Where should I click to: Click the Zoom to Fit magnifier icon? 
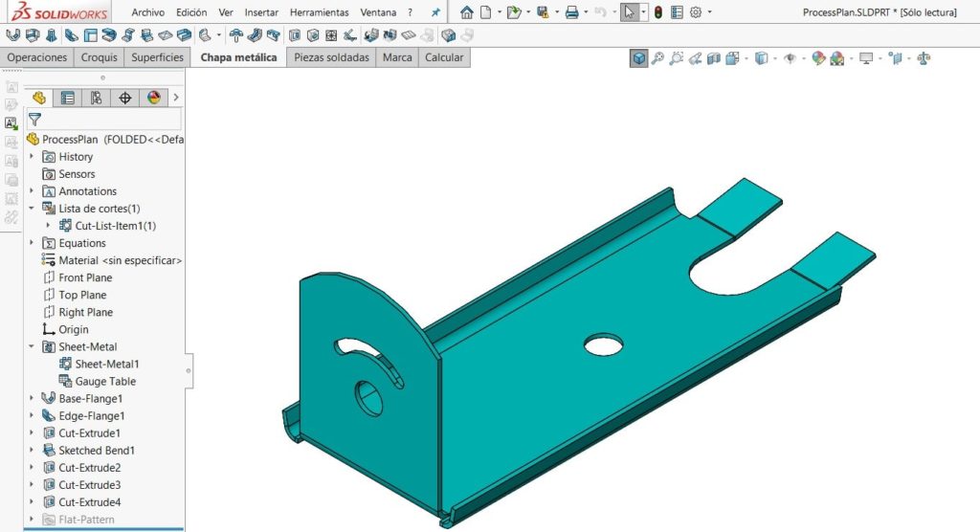coord(658,58)
